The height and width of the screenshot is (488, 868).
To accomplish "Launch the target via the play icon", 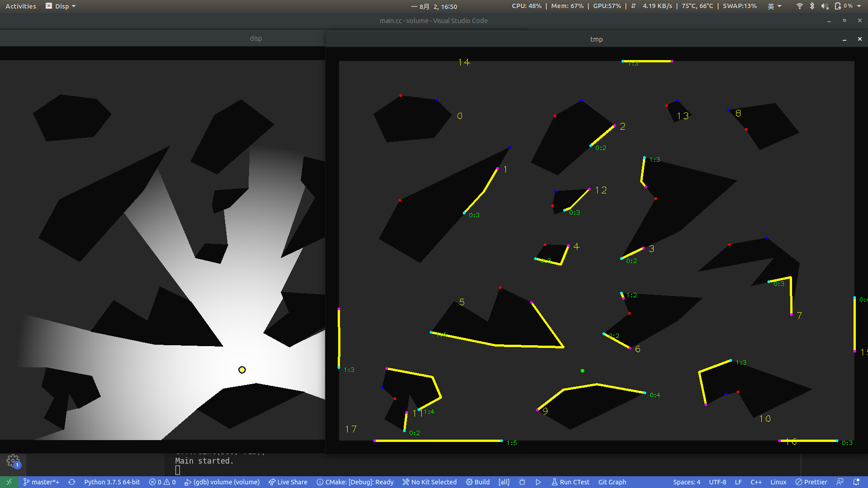I will pyautogui.click(x=538, y=482).
